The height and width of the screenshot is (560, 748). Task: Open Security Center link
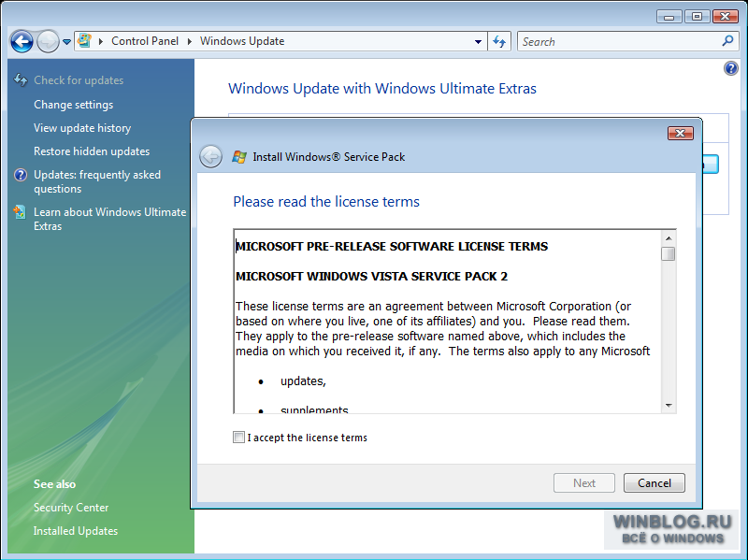point(71,508)
